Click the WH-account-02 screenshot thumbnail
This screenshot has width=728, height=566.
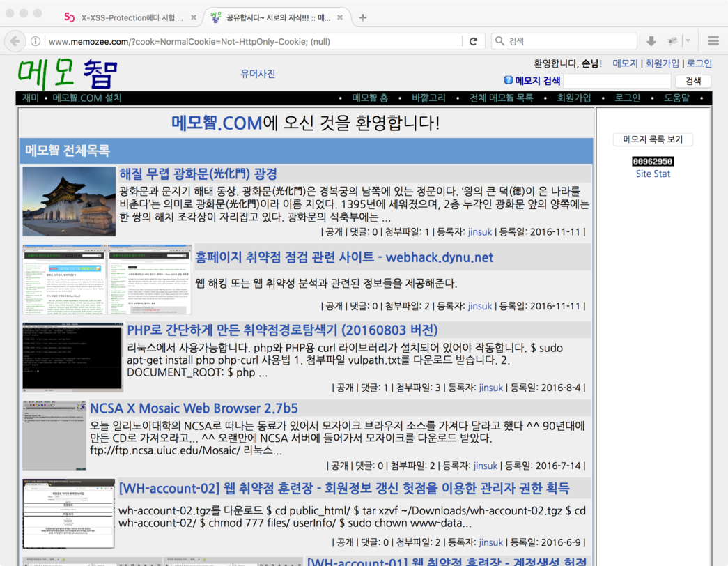click(x=69, y=514)
